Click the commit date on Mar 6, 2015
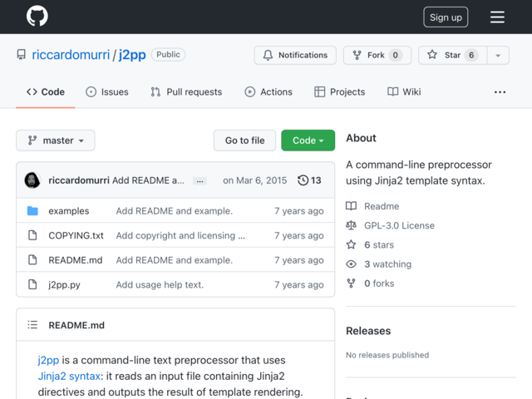The image size is (532, 399). pos(255,180)
